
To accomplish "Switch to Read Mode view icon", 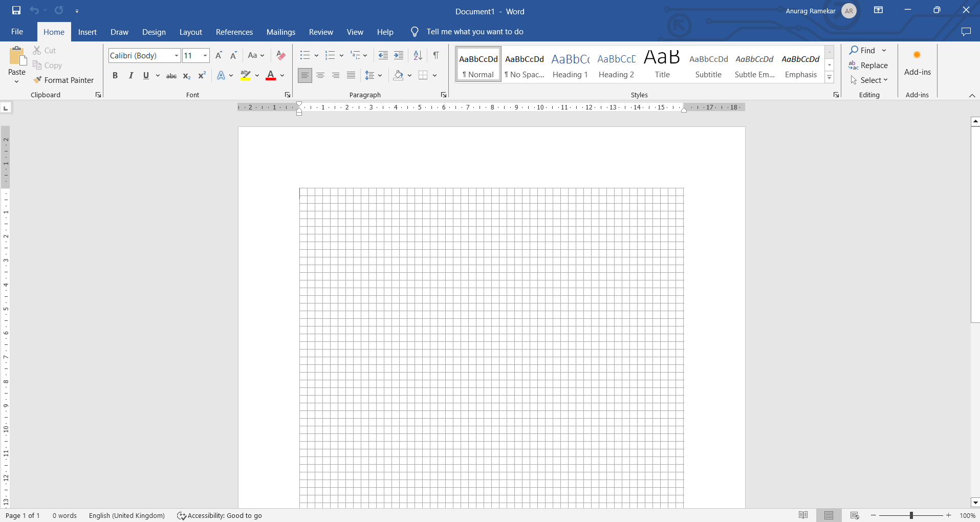I will pyautogui.click(x=803, y=515).
